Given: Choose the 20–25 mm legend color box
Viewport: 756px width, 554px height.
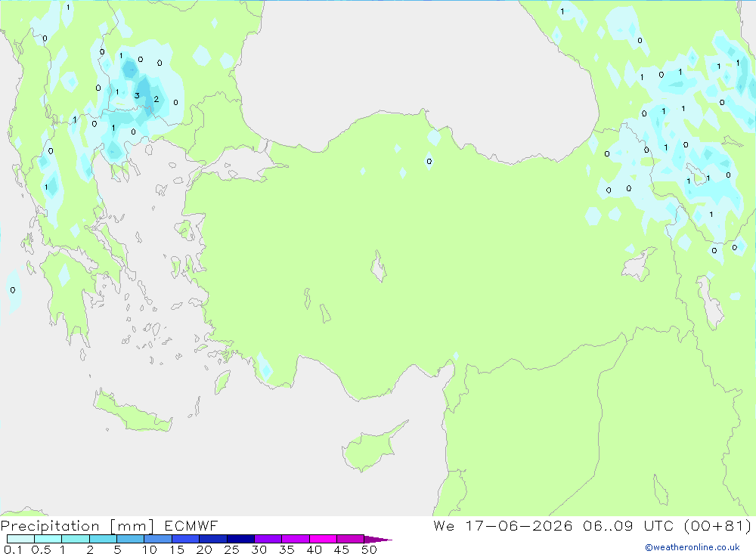Looking at the screenshot, I should [x=213, y=539].
